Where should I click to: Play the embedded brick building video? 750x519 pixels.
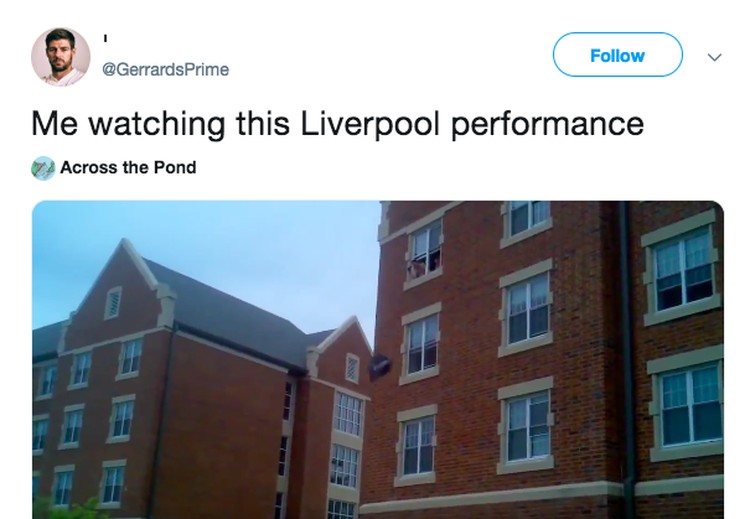pos(378,360)
